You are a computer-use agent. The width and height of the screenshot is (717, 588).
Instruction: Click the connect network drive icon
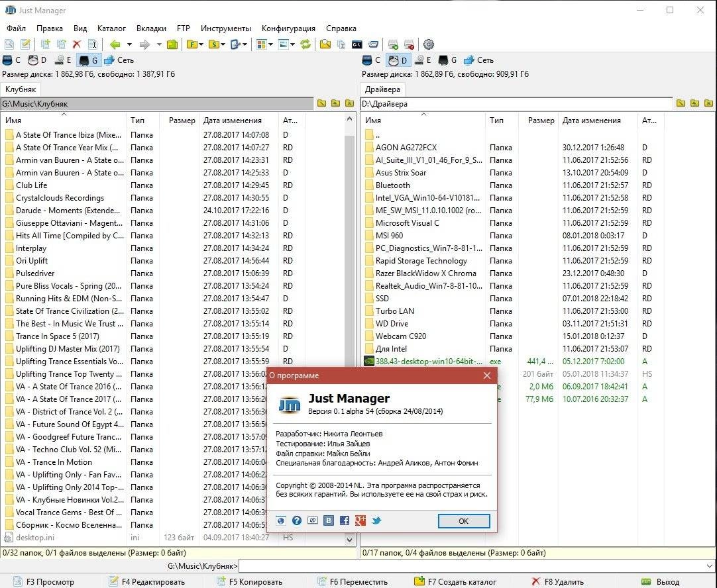pyautogui.click(x=393, y=44)
